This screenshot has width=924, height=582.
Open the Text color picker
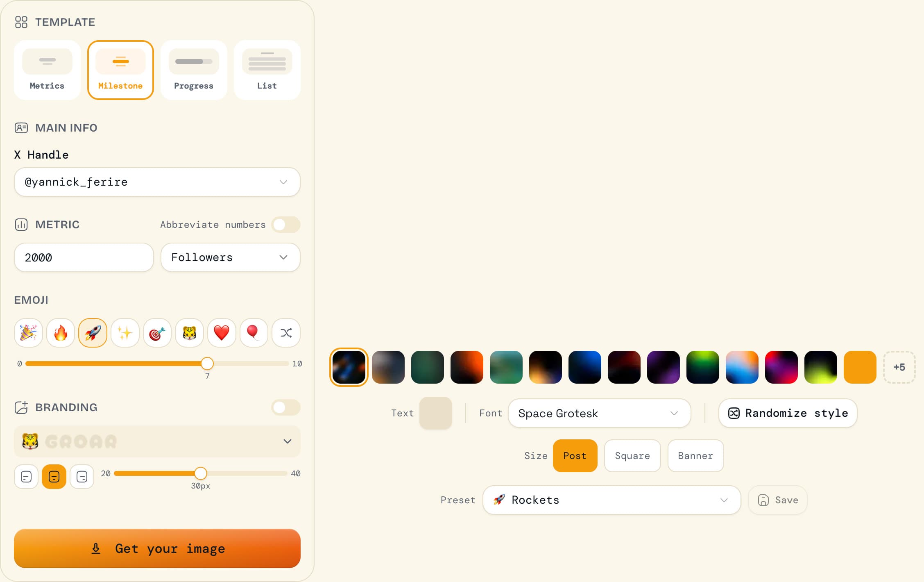pyautogui.click(x=435, y=413)
